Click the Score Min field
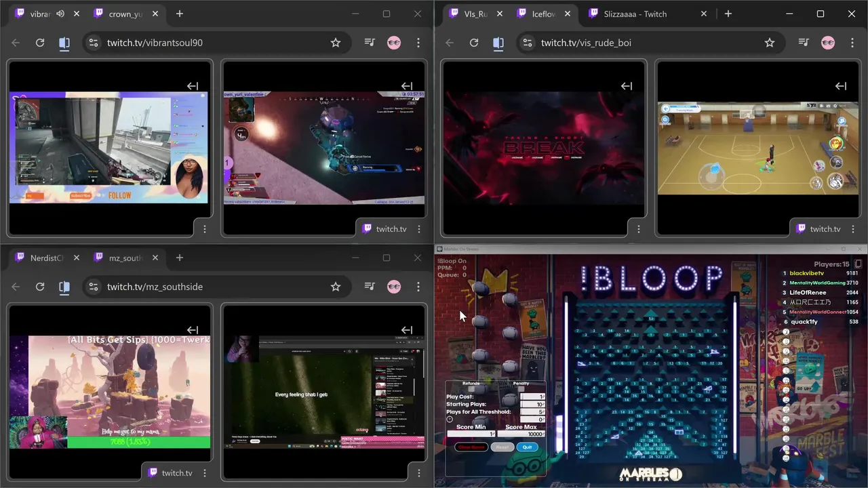This screenshot has width=868, height=488. (471, 434)
